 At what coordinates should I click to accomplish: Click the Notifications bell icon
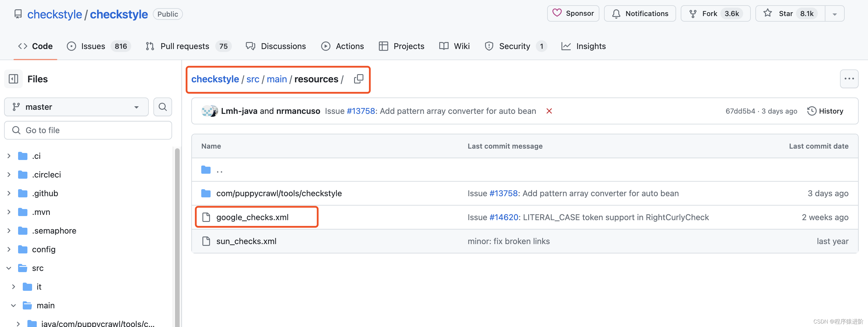(x=616, y=13)
